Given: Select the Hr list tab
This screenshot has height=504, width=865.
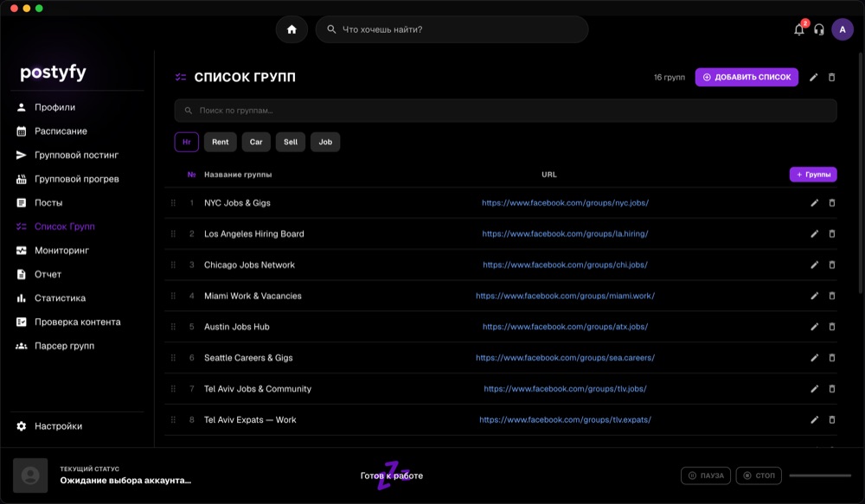Looking at the screenshot, I should click(x=187, y=142).
